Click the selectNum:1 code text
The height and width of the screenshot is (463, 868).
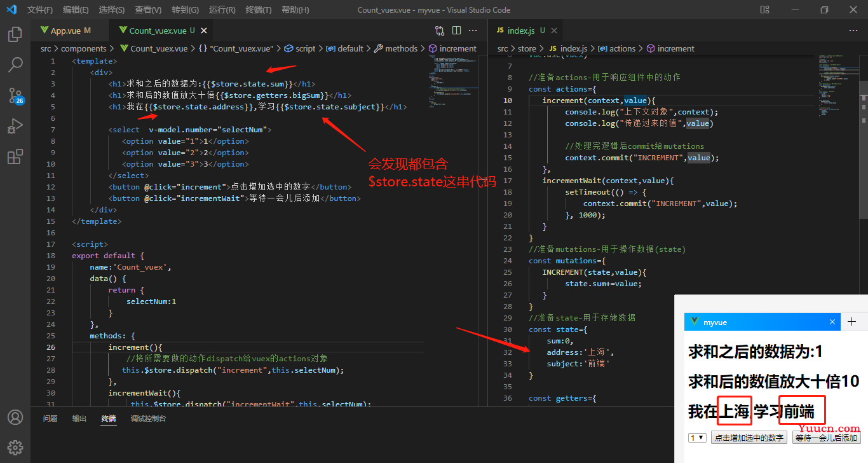tap(151, 301)
